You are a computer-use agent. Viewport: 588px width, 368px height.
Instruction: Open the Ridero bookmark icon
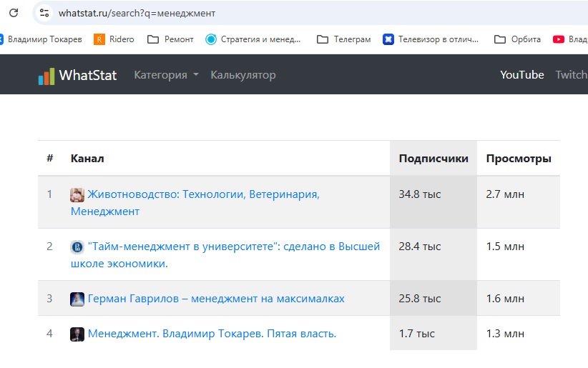[x=99, y=39]
